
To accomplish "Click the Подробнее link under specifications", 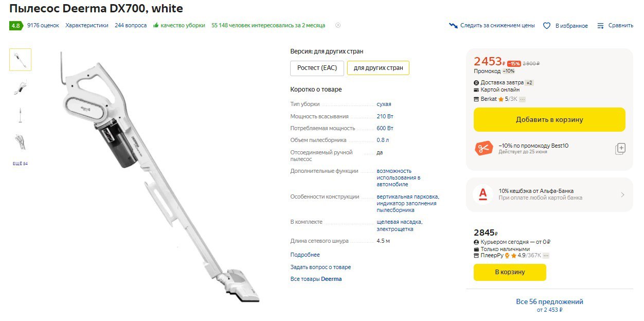I will (305, 255).
